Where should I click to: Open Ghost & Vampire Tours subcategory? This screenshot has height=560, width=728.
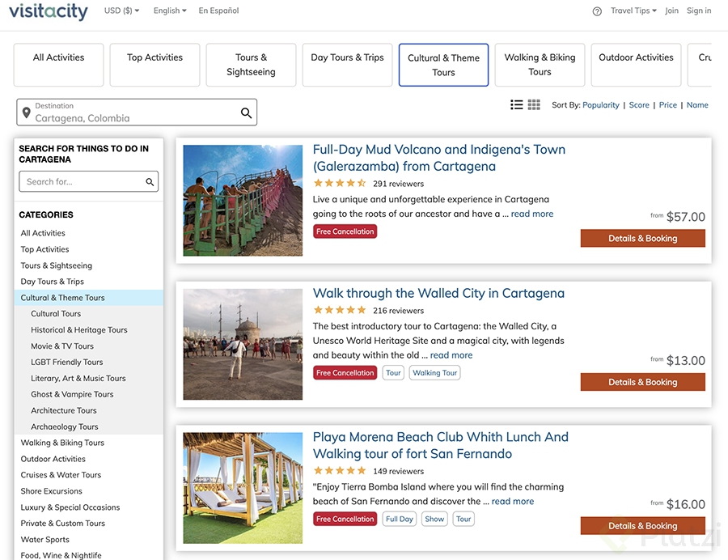[72, 394]
